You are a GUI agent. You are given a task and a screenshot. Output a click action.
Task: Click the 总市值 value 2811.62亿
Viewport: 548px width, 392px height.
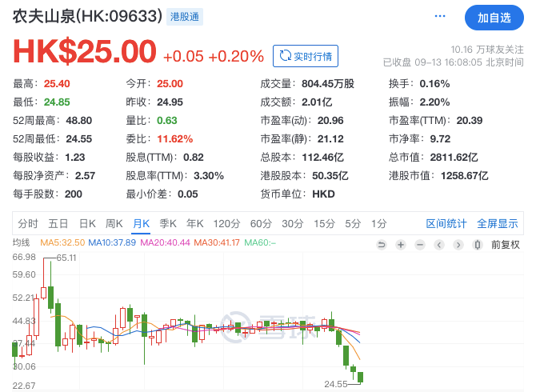pos(454,158)
